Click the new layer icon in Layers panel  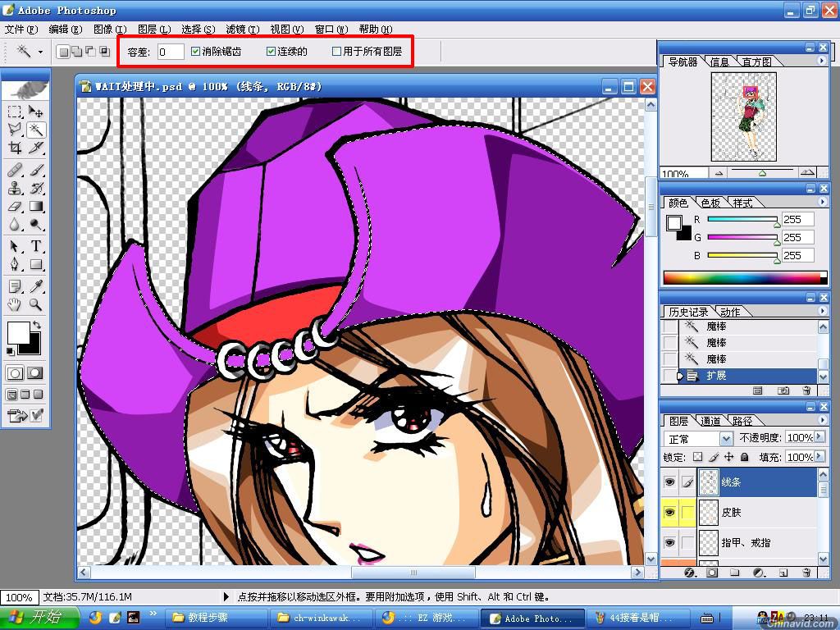pos(783,573)
